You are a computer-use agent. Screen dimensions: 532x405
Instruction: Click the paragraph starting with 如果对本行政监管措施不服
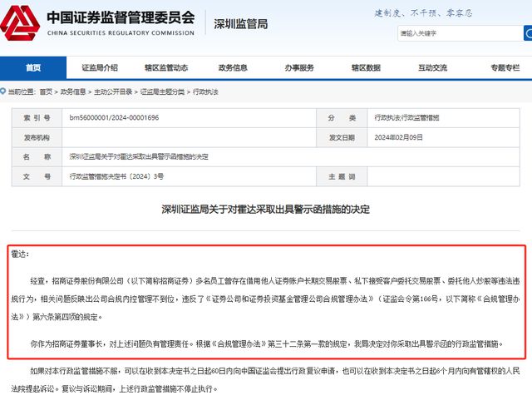(x=265, y=379)
